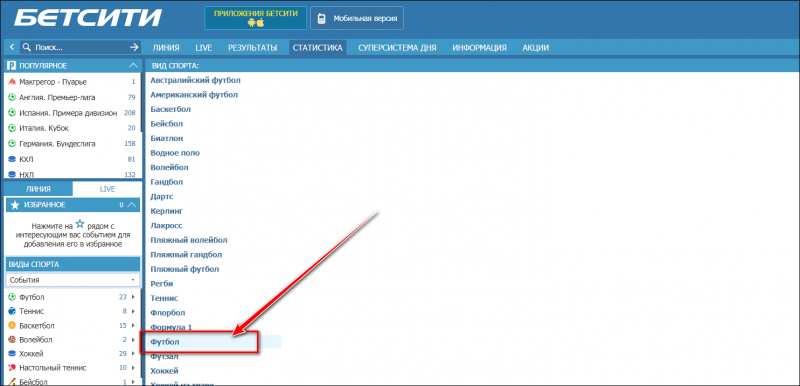800x386 pixels.
Task: Click the Бетсити logo
Action: point(87,18)
